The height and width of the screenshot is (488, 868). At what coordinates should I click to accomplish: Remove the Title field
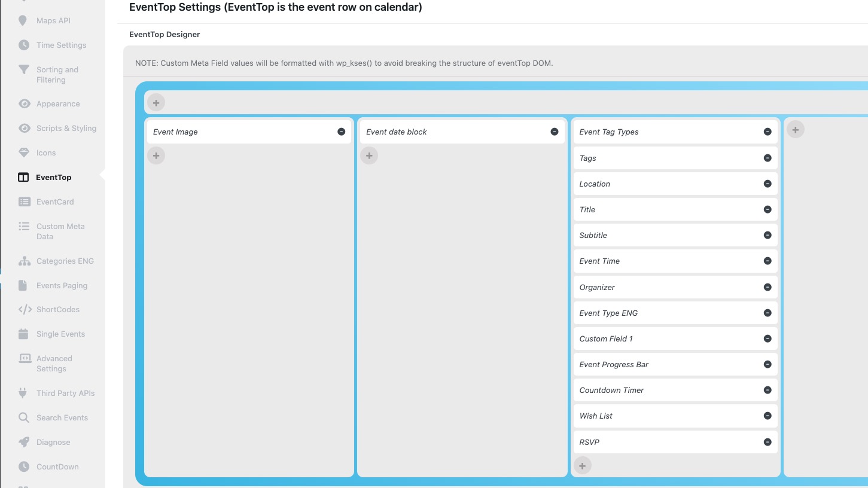click(x=768, y=210)
